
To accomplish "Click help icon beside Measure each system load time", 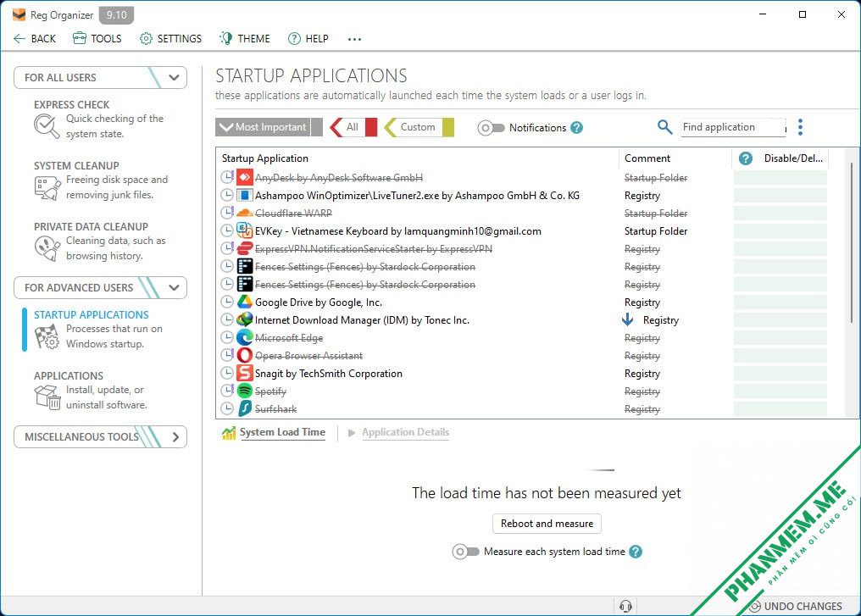I will (x=636, y=552).
